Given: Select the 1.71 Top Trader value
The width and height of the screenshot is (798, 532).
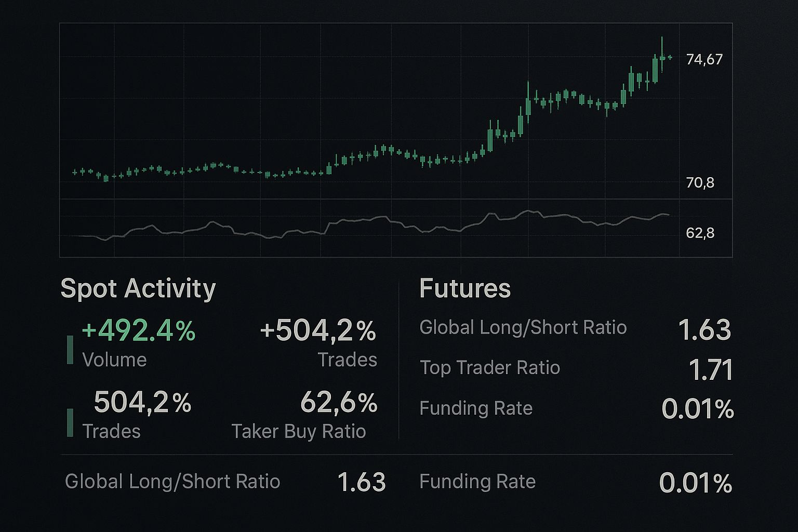Looking at the screenshot, I should (711, 370).
